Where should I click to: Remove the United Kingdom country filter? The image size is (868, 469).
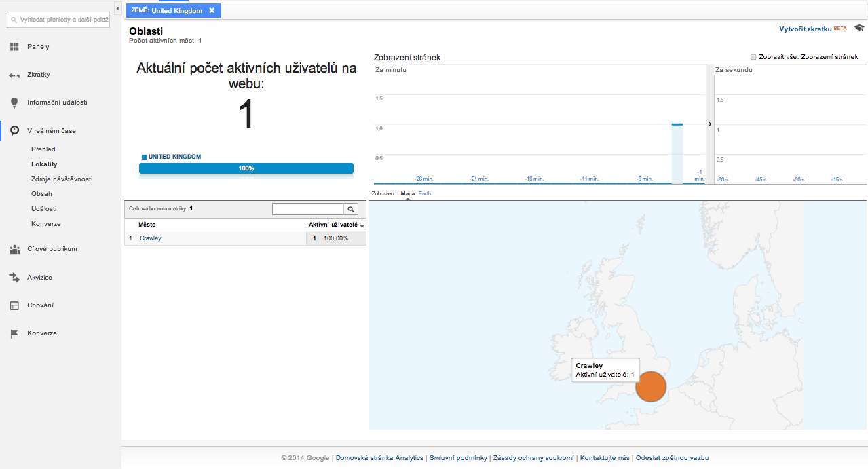click(212, 10)
